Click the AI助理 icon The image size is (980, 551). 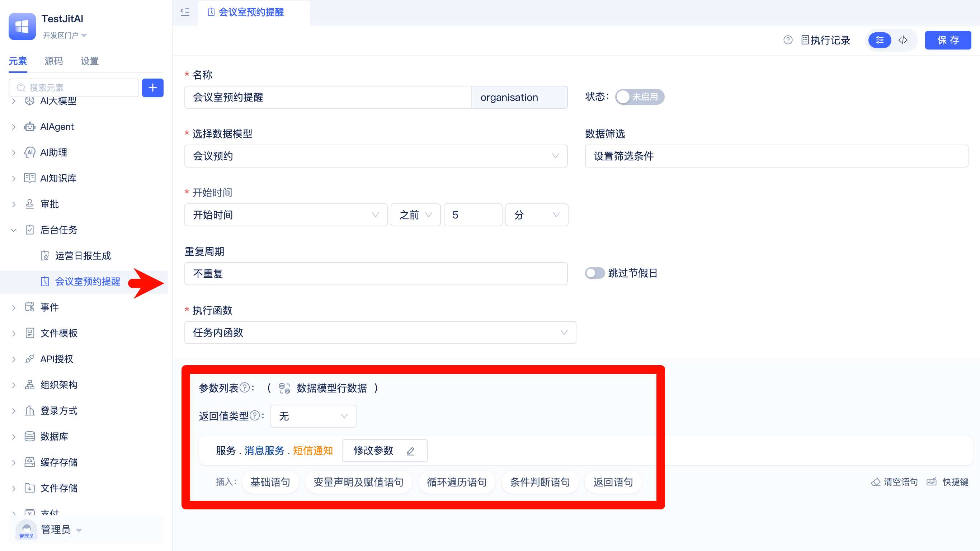click(30, 152)
